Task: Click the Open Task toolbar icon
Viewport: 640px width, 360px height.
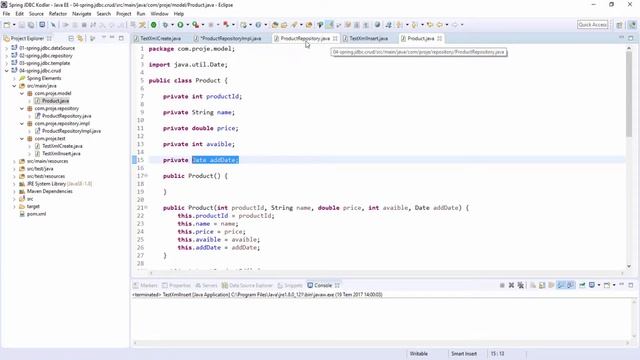Action: pos(284,25)
